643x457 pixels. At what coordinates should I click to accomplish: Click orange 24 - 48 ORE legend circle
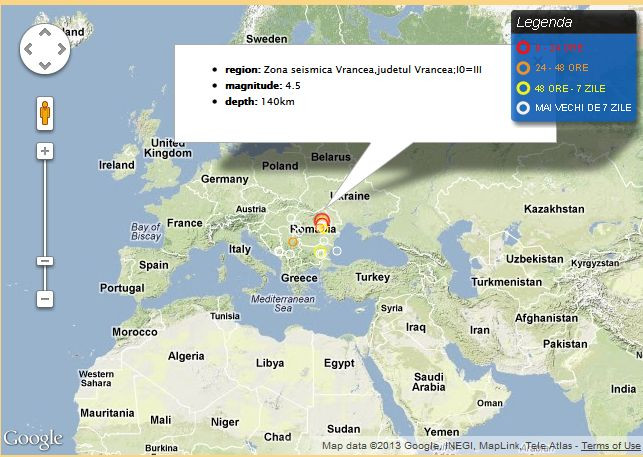[523, 67]
